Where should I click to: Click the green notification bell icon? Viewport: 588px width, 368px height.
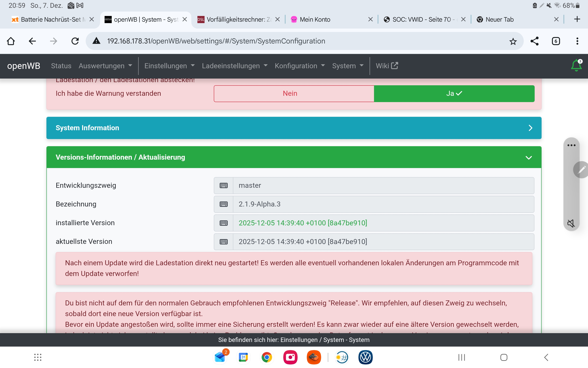(x=576, y=66)
